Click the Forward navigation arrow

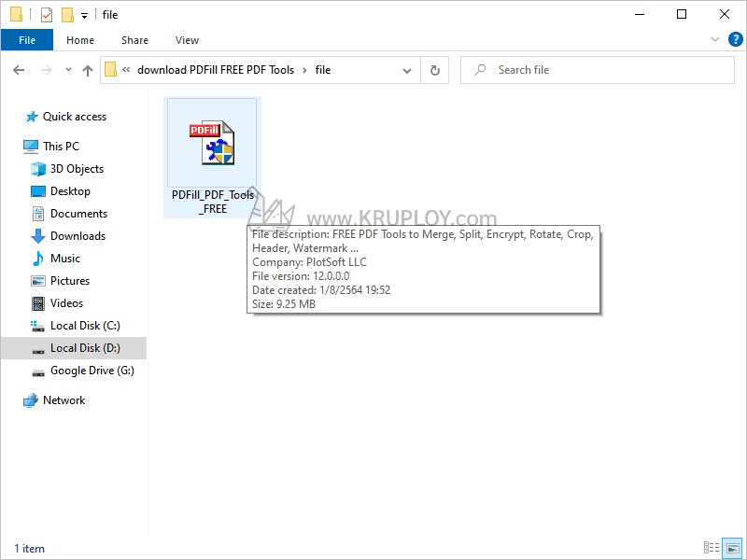coord(46,71)
